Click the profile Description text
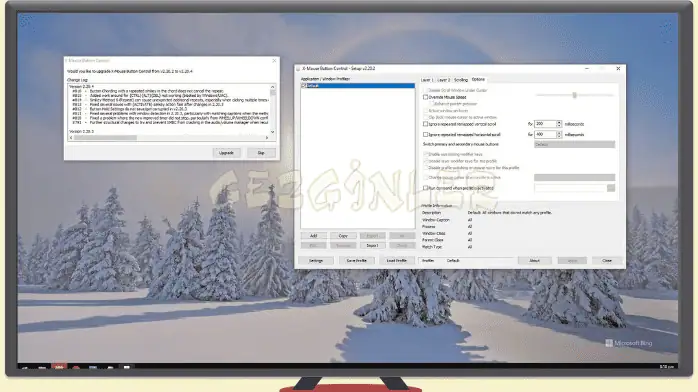The width and height of the screenshot is (698, 392). [510, 213]
